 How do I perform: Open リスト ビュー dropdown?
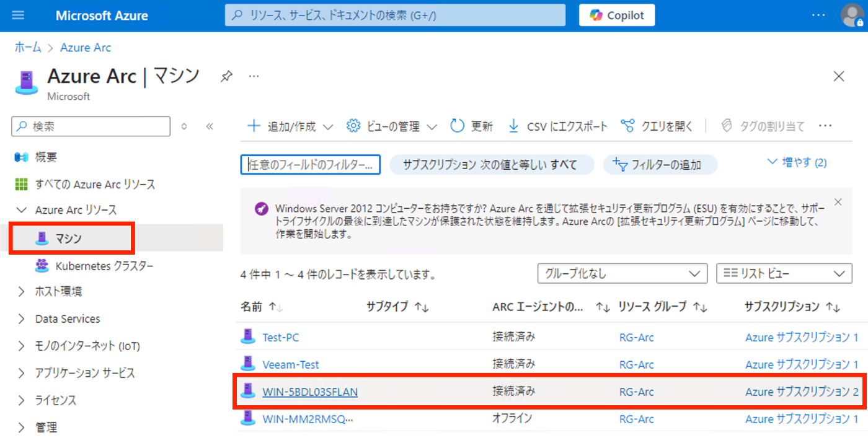(x=784, y=273)
